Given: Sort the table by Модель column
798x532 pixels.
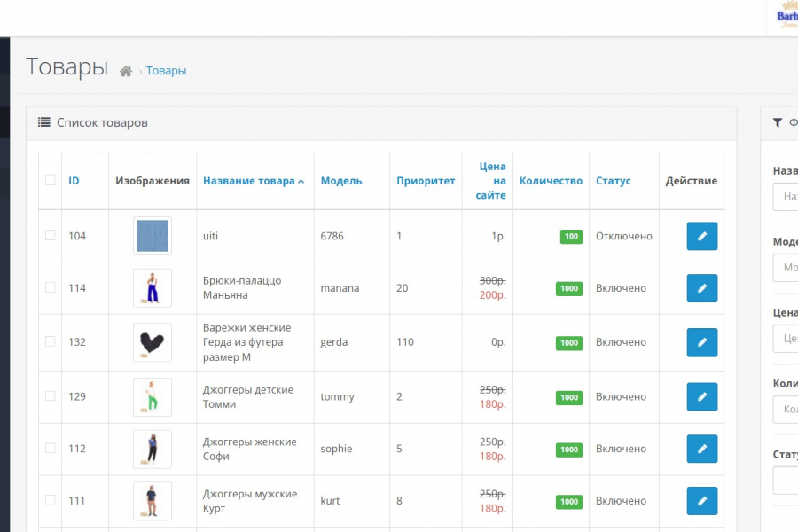Looking at the screenshot, I should pos(341,181).
